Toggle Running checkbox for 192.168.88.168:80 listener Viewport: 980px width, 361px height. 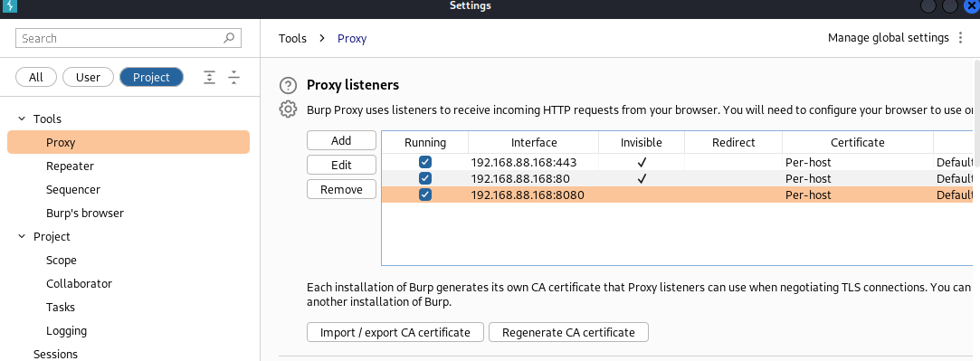tap(425, 178)
